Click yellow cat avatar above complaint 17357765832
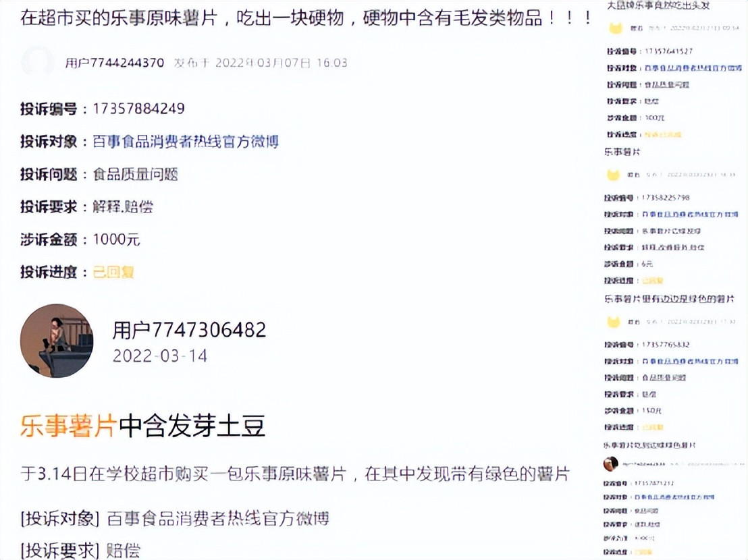Image resolution: width=748 pixels, height=560 pixels. pos(613,323)
